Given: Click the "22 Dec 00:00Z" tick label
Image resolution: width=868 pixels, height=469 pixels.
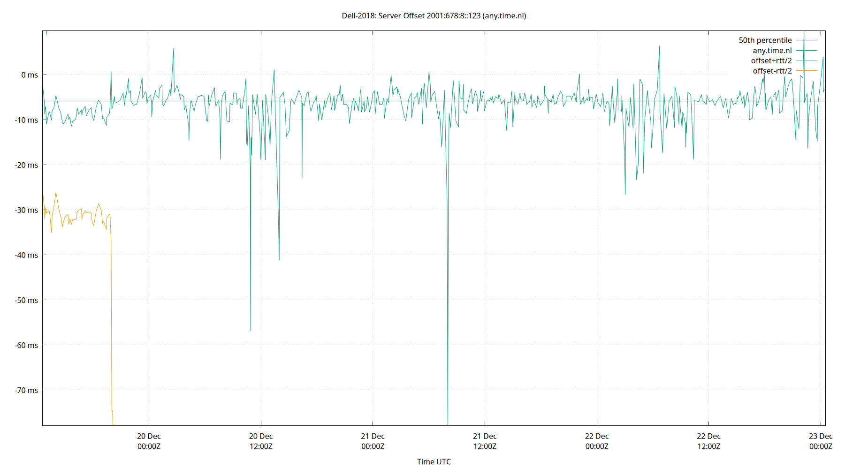Looking at the screenshot, I should 597,441.
